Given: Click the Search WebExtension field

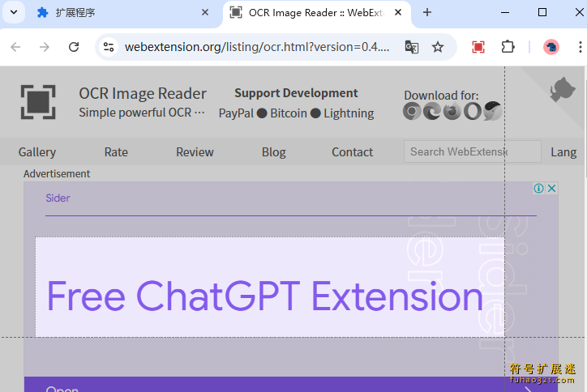Looking at the screenshot, I should tap(473, 151).
